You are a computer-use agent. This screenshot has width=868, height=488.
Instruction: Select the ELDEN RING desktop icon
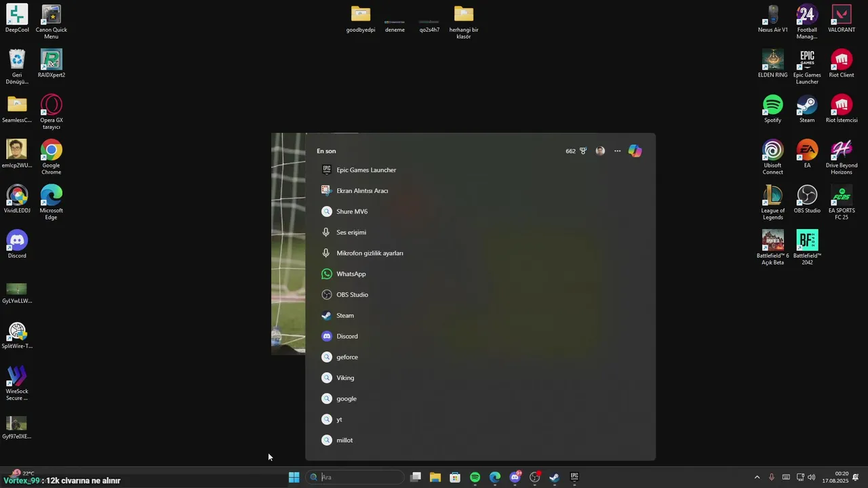click(x=773, y=64)
